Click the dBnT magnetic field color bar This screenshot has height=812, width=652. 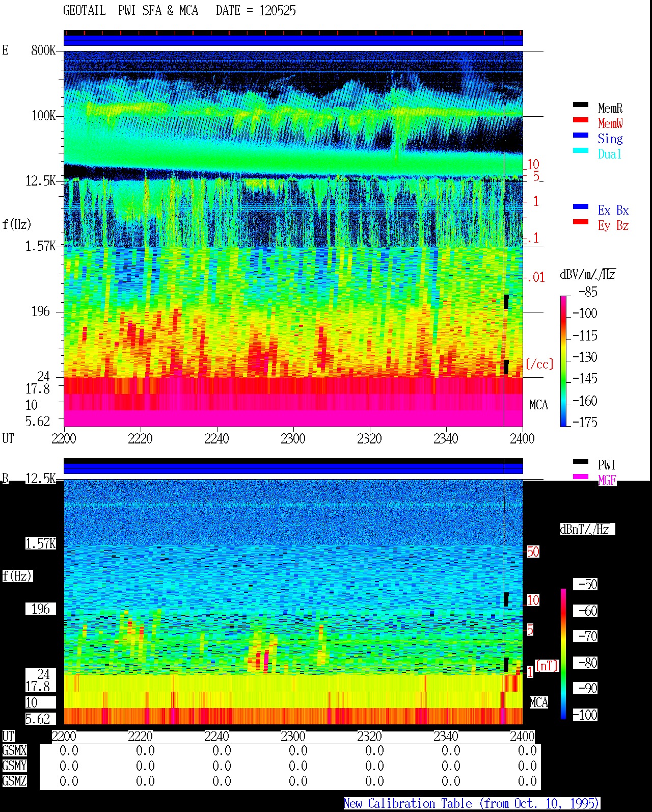pyautogui.click(x=563, y=654)
